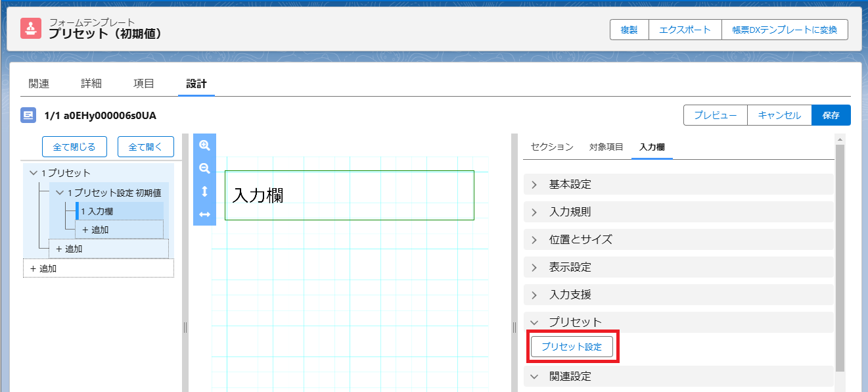Viewport: 868px width, 392px height.
Task: Select the 1 入力欄 tree item
Action: 120,211
